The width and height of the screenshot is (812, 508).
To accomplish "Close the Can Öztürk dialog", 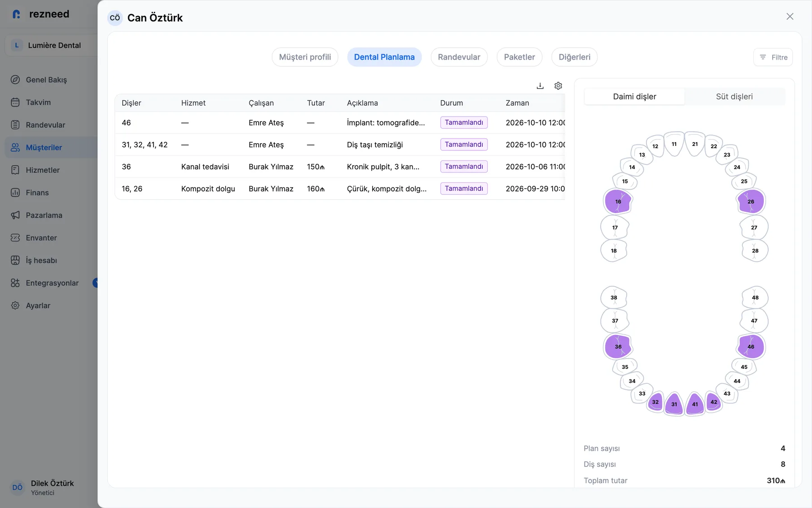I will 790,17.
